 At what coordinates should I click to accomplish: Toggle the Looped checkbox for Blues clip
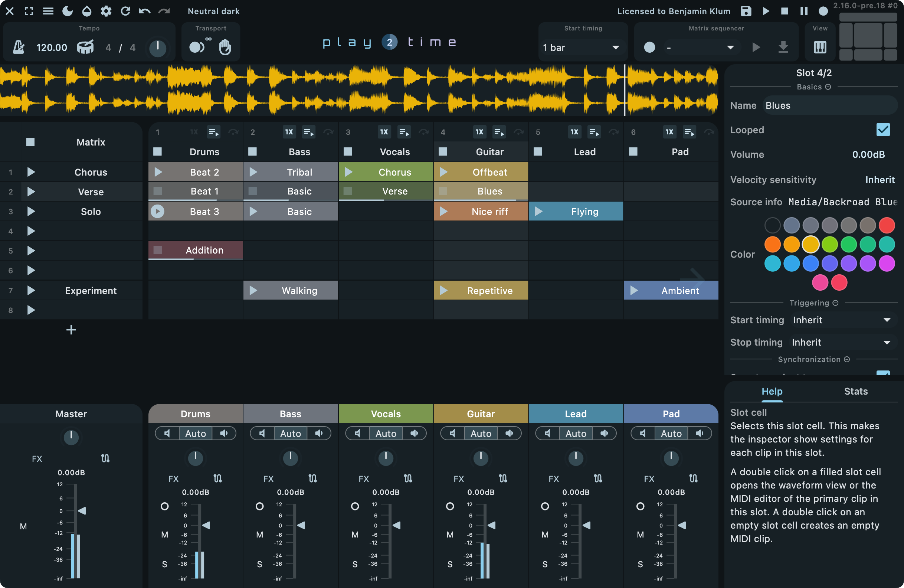[x=884, y=129]
